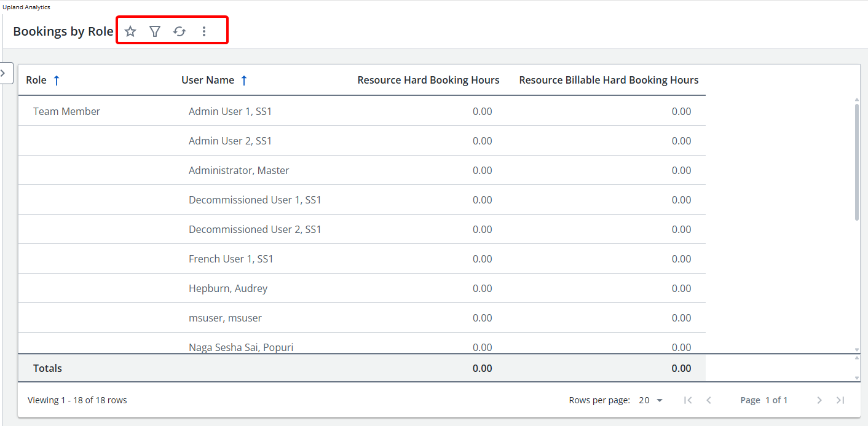Click the French User 1, SS1 entry

(231, 259)
